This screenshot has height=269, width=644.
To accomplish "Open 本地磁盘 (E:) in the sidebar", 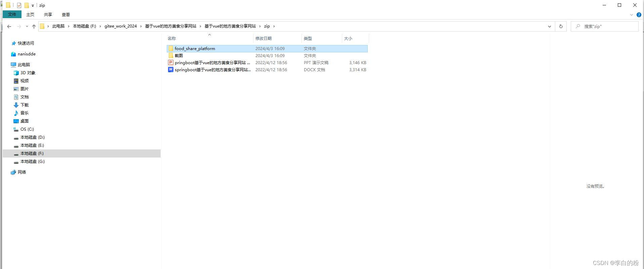I will pyautogui.click(x=32, y=145).
